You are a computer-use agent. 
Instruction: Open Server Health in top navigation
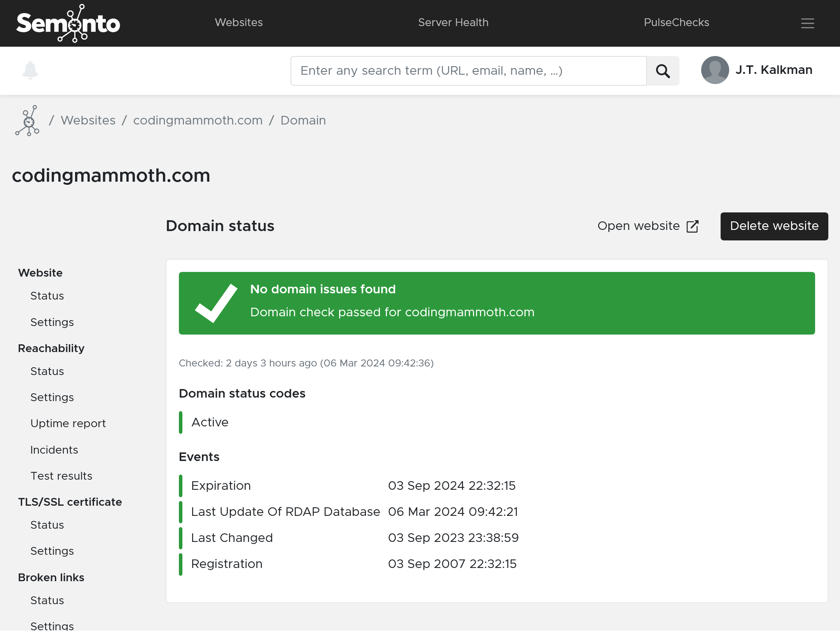[x=453, y=23]
